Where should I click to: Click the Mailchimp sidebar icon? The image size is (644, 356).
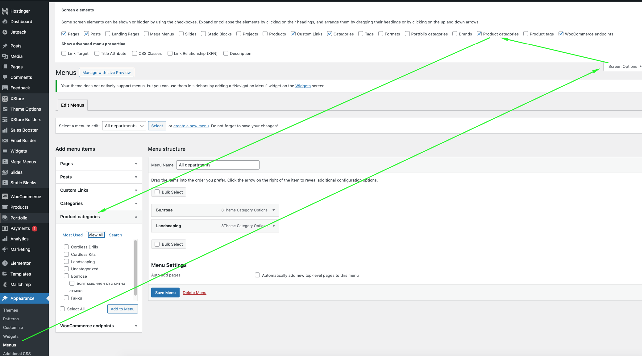[x=5, y=284]
